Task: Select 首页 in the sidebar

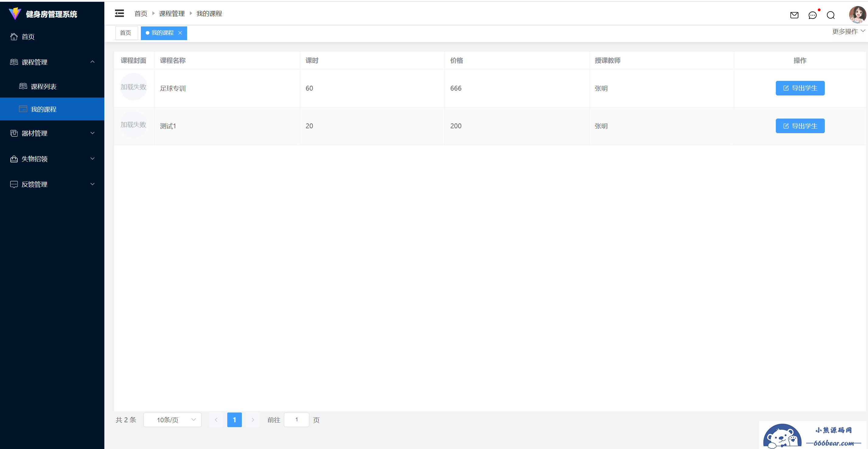Action: coord(52,37)
